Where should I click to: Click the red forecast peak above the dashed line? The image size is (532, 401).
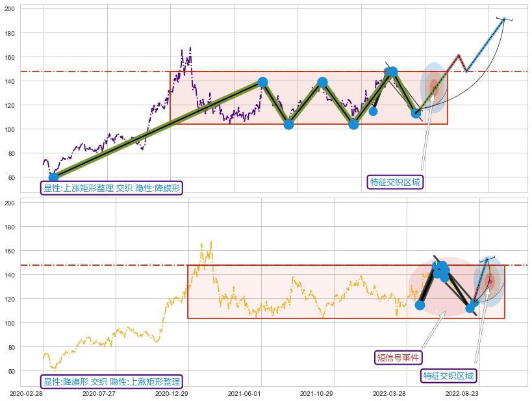(459, 55)
